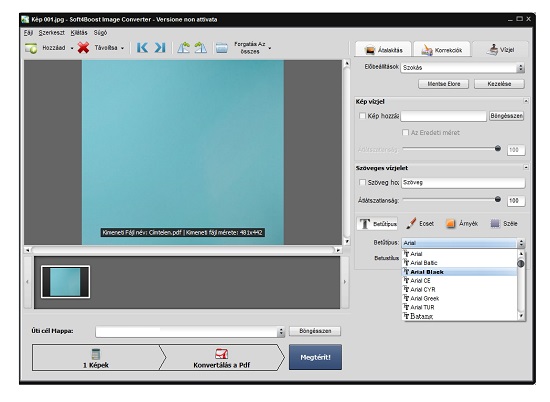550x402 pixels.
Task: Select Arial CYR in the font list
Action: tap(460, 289)
